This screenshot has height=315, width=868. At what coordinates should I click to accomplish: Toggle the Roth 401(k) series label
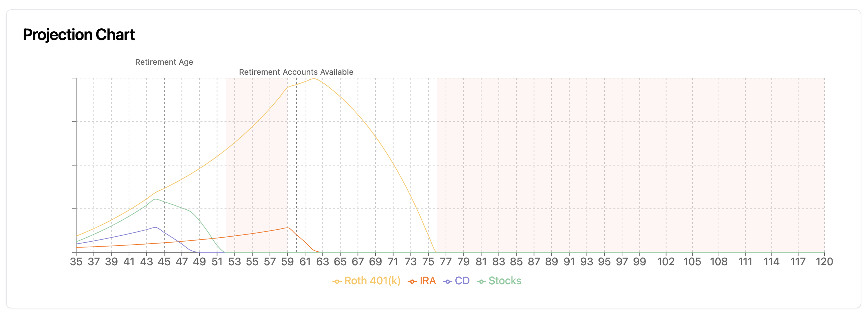coord(372,281)
